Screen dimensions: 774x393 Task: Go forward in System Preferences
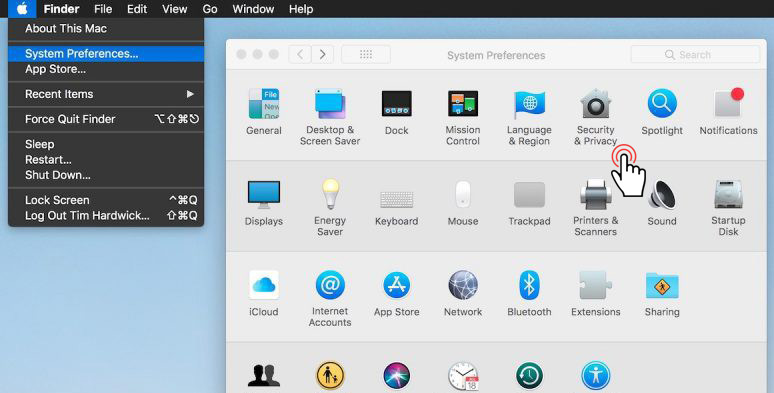322,54
